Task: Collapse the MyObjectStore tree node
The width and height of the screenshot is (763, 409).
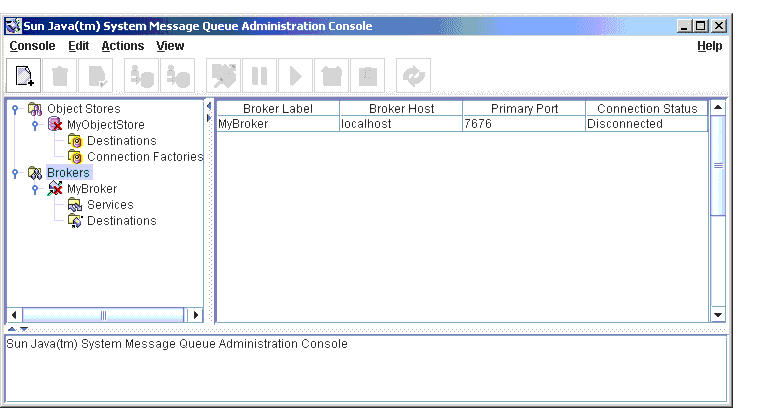Action: click(35, 125)
